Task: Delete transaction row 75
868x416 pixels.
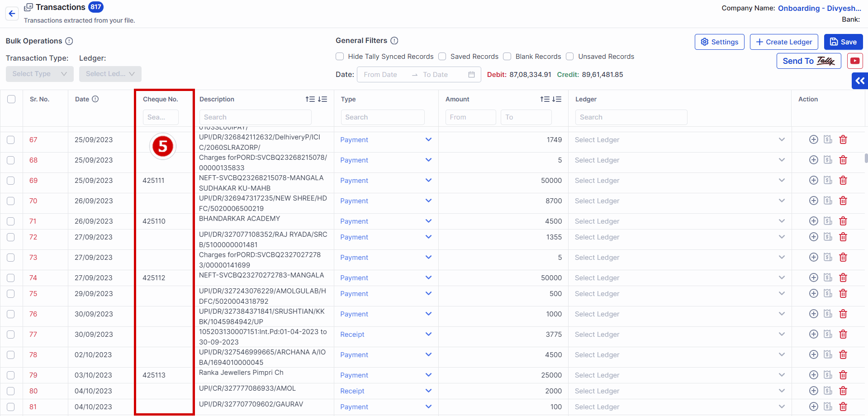Action: pos(843,293)
